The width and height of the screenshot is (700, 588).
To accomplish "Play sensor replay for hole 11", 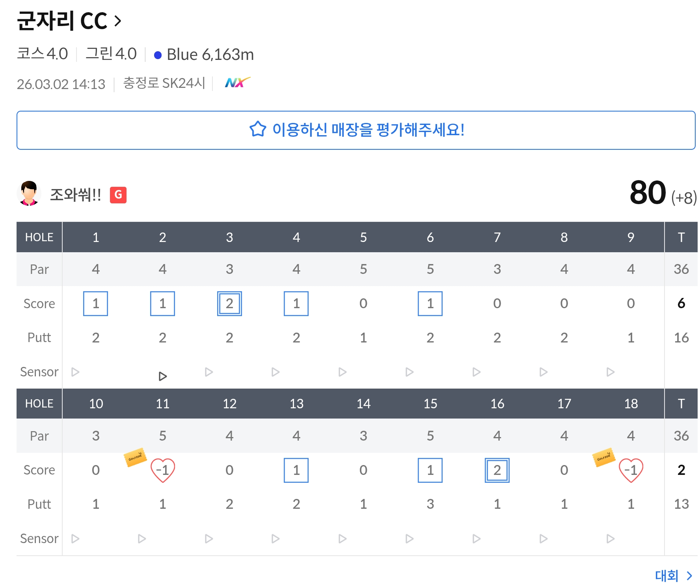I will (142, 539).
